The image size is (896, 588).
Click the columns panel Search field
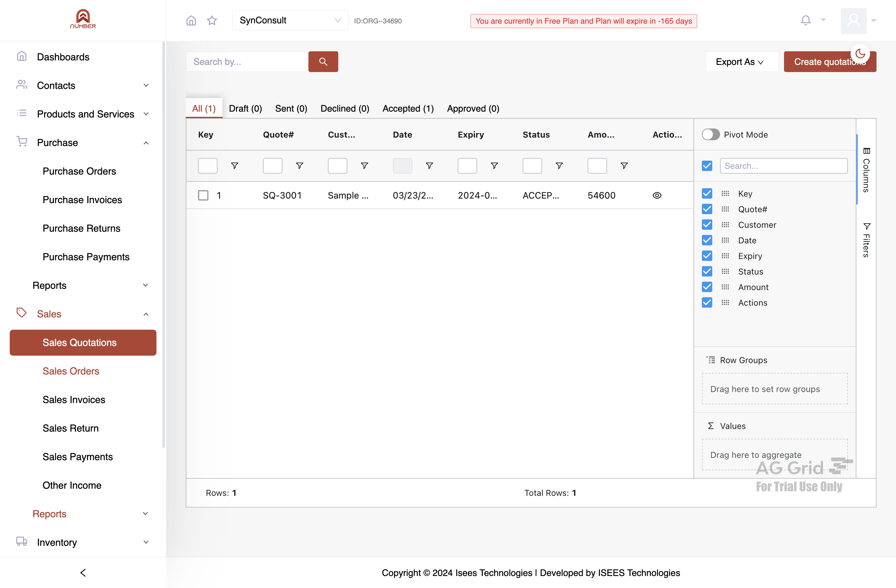[783, 165]
